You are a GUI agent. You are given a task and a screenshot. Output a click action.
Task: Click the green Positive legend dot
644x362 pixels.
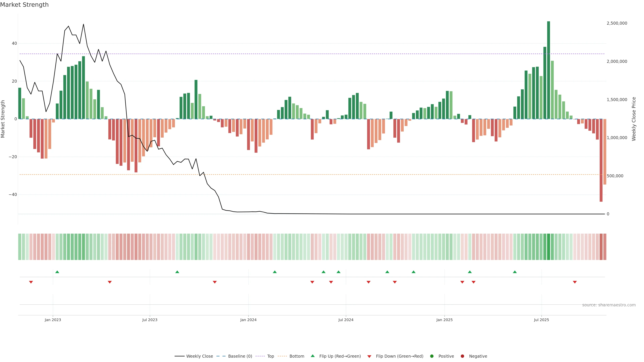pos(432,356)
